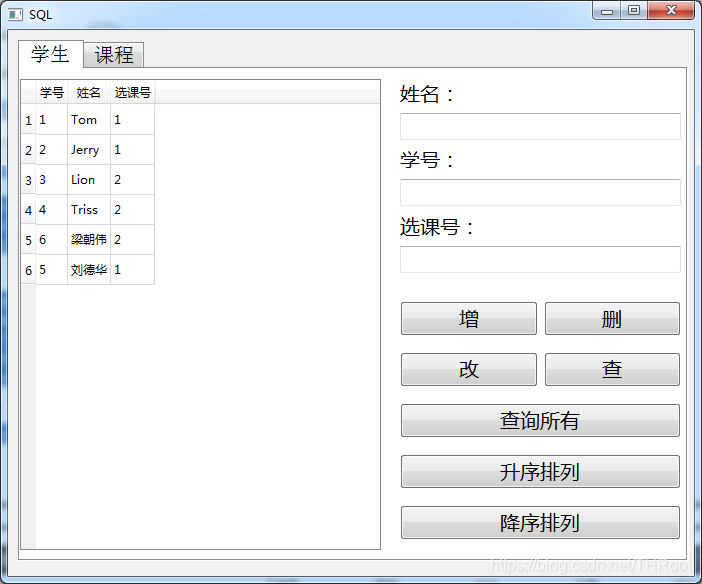Select the 刘德华 name cell
Image resolution: width=702 pixels, height=584 pixels.
click(x=89, y=270)
